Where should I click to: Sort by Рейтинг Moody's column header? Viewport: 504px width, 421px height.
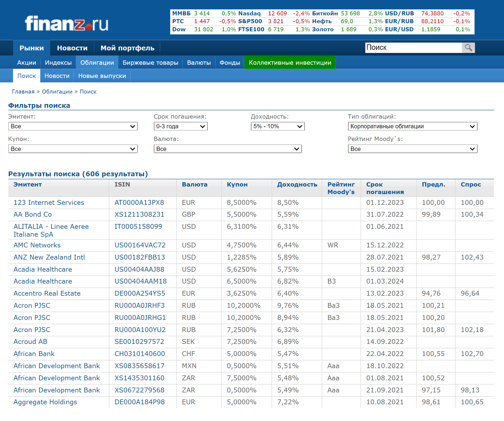(341, 188)
